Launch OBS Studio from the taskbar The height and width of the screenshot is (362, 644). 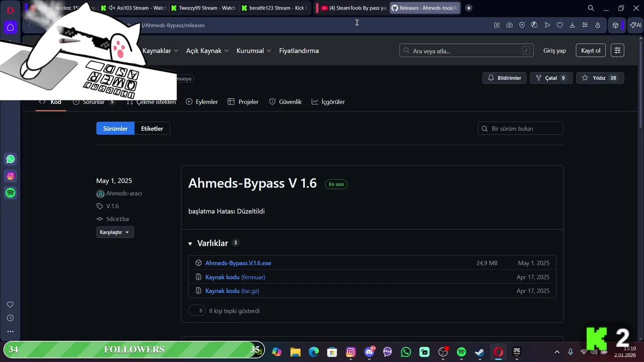[x=443, y=352]
